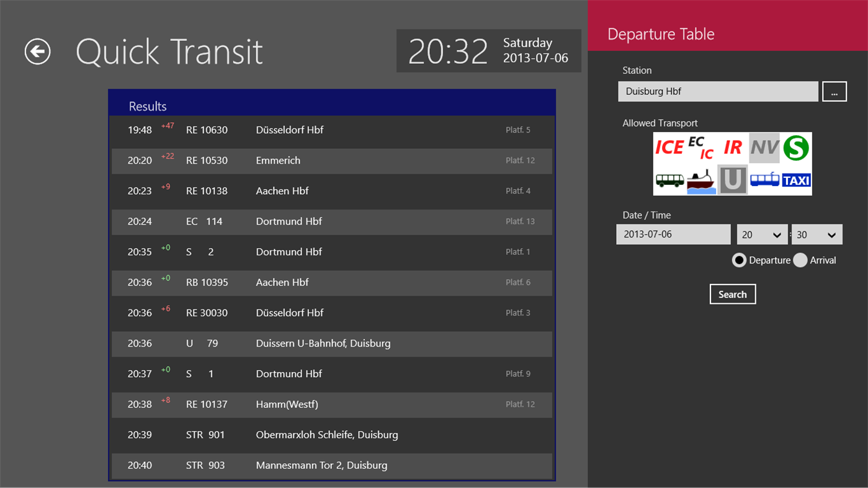Disable the NV transport type icon
The image size is (868, 488).
(x=764, y=148)
